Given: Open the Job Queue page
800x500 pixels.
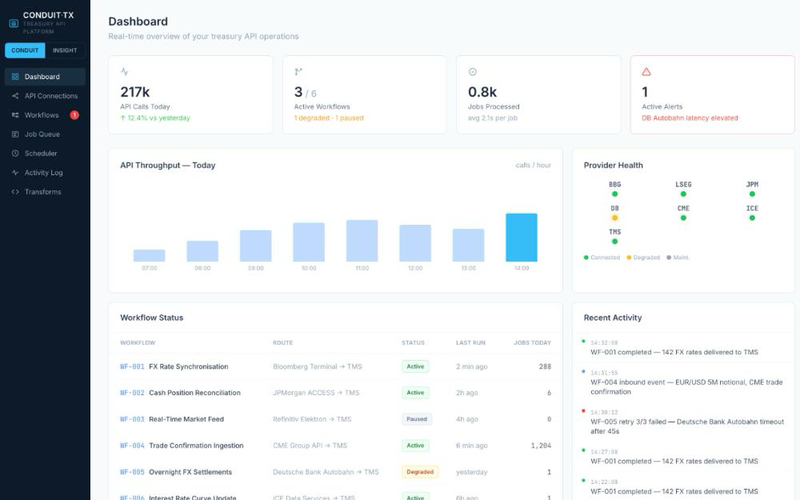Looking at the screenshot, I should pyautogui.click(x=45, y=134).
